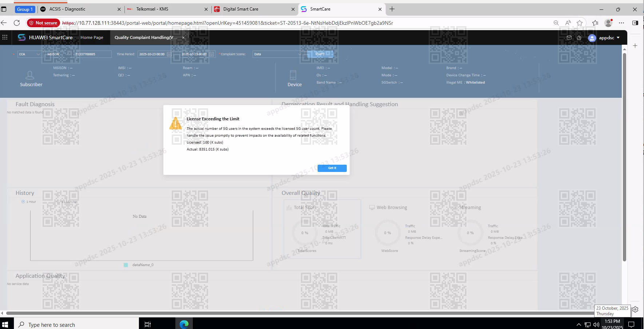Click the warning triangle icon in the dialog
The height and width of the screenshot is (329, 644).
tap(175, 124)
